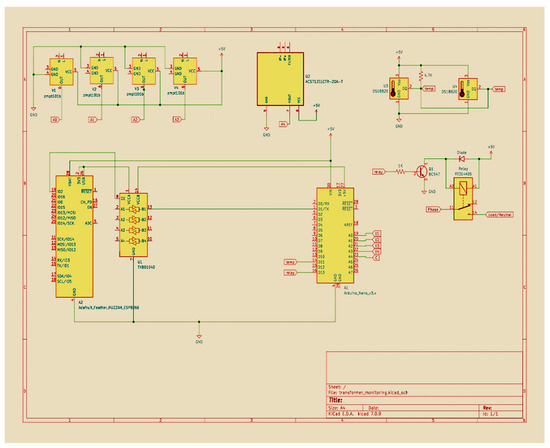This screenshot has width=550, height=448.
Task: Select the Q1 BC547 transistor
Action: [x=422, y=172]
